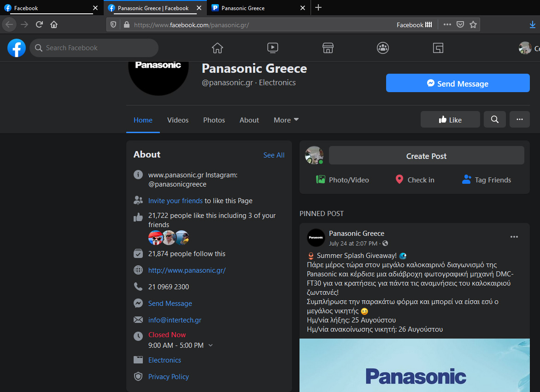540x392 pixels.
Task: Open the browser Downloads arrow
Action: pos(533,24)
